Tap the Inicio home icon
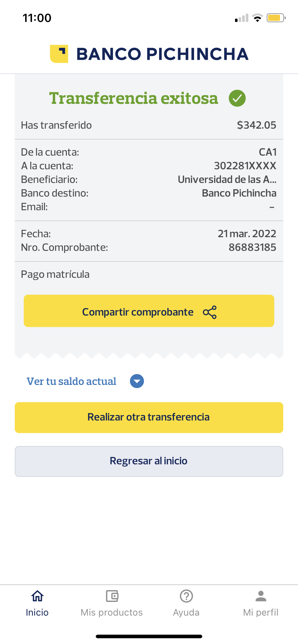Screen dimensions: 298x644 click(37, 596)
